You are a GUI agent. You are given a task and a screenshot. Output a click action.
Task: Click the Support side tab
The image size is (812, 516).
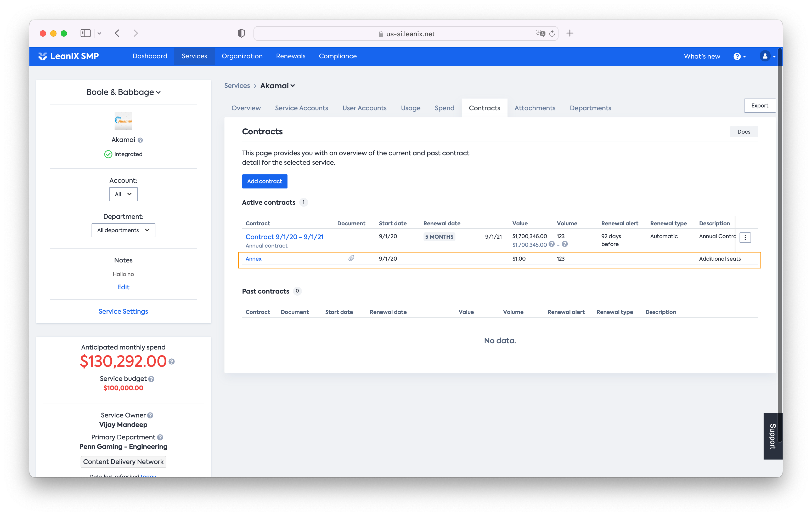(x=772, y=436)
